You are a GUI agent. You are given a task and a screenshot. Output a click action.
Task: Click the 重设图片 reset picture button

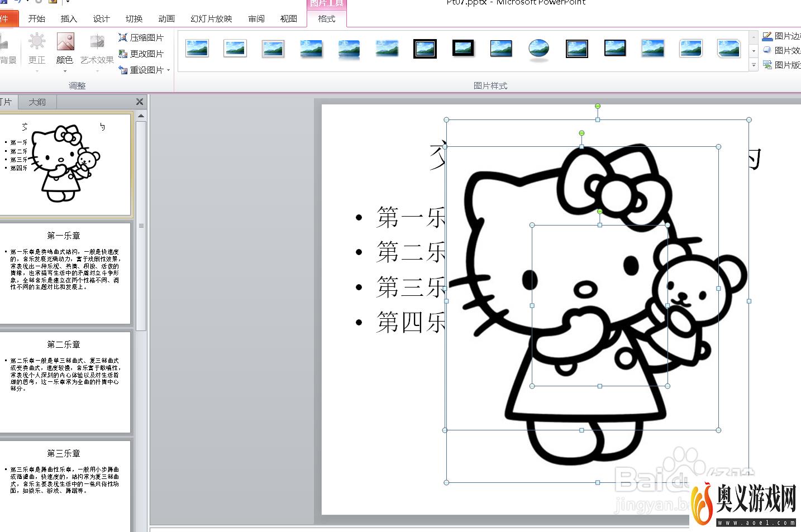141,70
